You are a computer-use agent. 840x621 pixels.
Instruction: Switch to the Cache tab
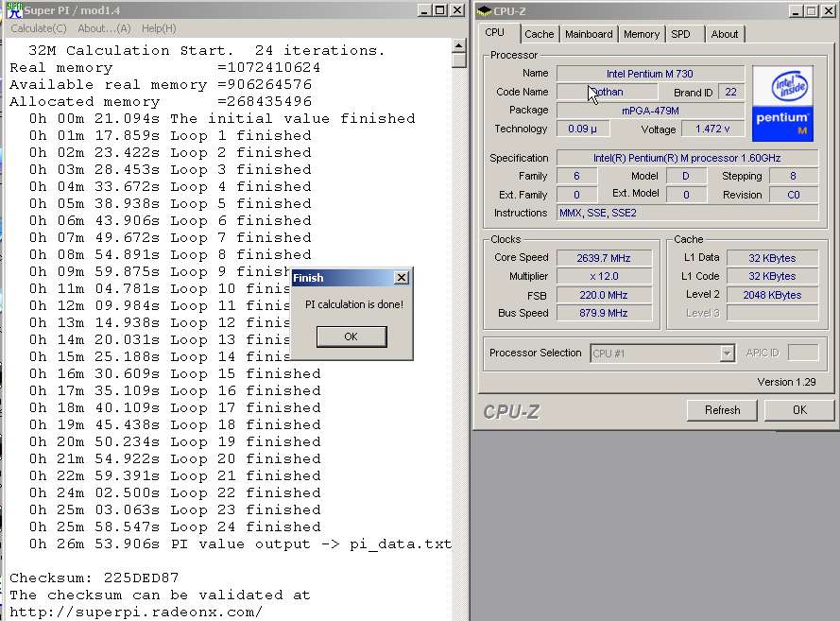(539, 34)
